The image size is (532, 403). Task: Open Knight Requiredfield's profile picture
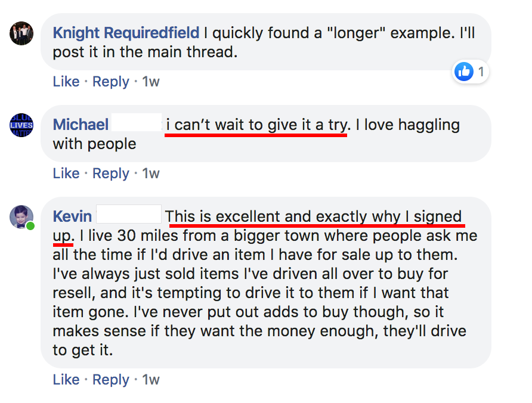click(x=21, y=33)
